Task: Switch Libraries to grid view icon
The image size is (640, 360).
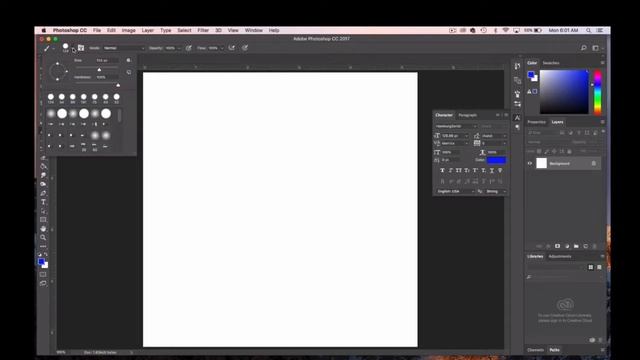Action: 591,267
